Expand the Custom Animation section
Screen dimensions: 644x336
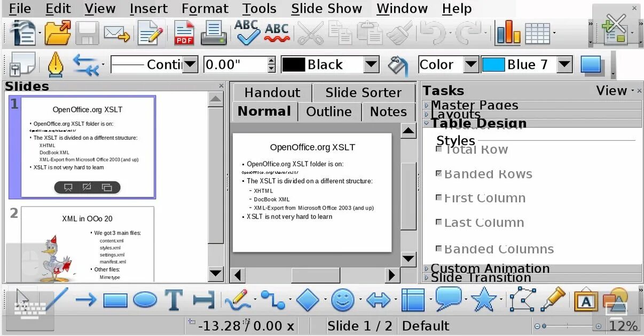(x=532, y=268)
